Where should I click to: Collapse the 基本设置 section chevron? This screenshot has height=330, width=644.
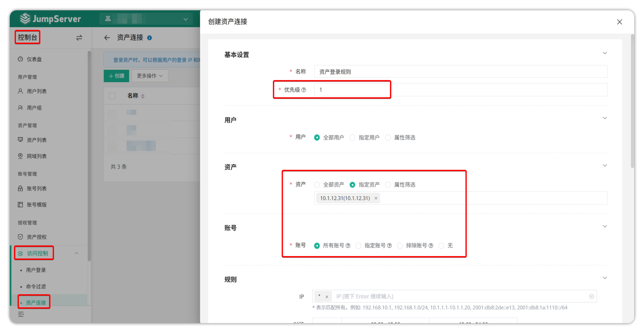pyautogui.click(x=605, y=53)
